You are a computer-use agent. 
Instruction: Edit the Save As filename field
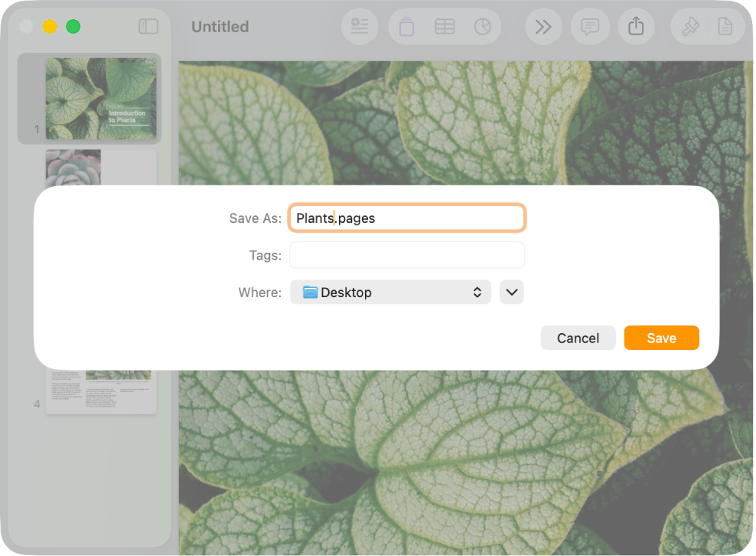click(406, 218)
